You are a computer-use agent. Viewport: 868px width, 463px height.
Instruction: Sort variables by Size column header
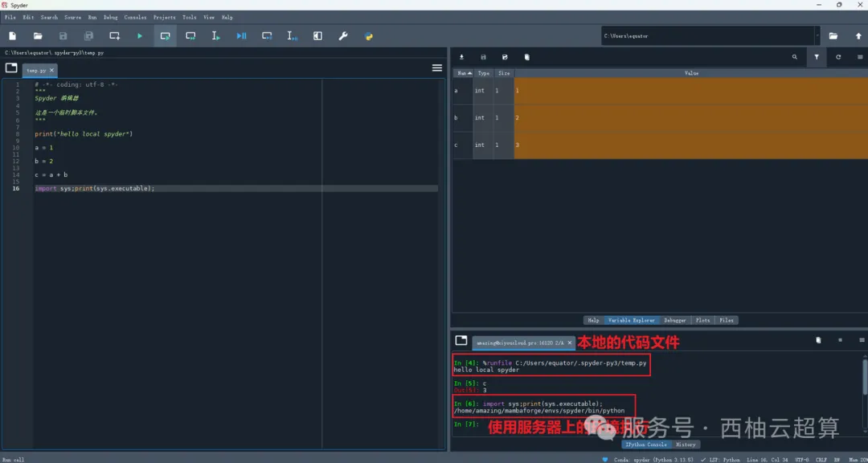(504, 73)
